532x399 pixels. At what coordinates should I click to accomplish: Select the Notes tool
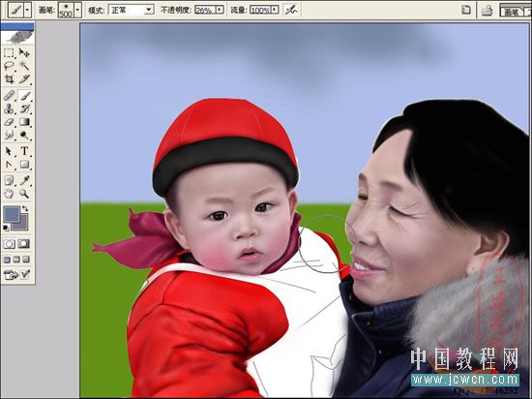coord(9,181)
